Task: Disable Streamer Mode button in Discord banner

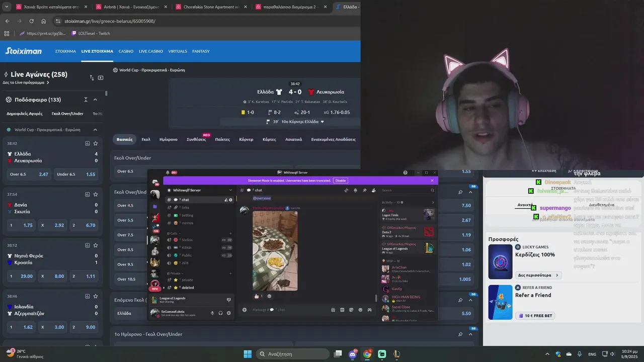Action: tap(341, 180)
